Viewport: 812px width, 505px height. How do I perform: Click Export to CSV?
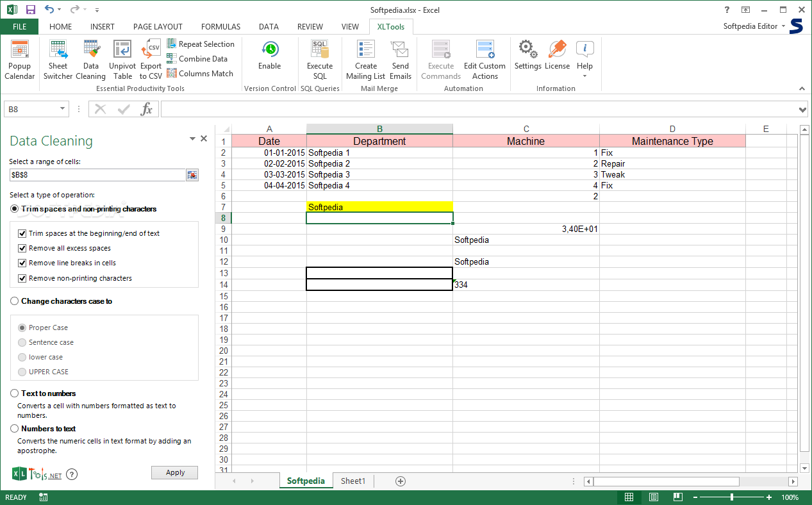[151, 60]
